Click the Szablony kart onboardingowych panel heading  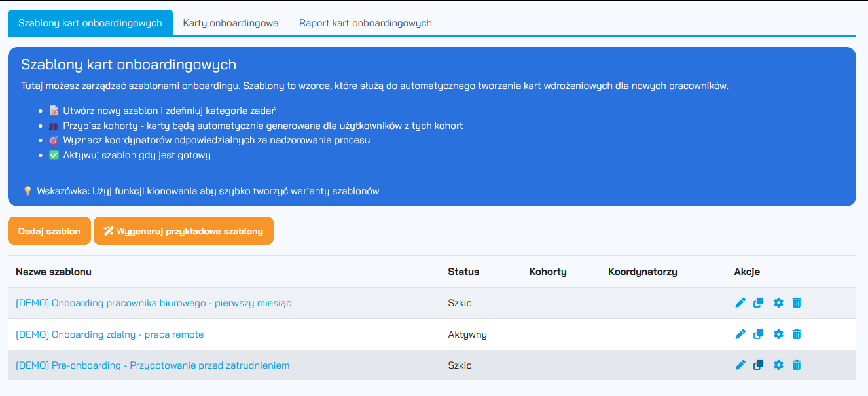click(x=128, y=65)
